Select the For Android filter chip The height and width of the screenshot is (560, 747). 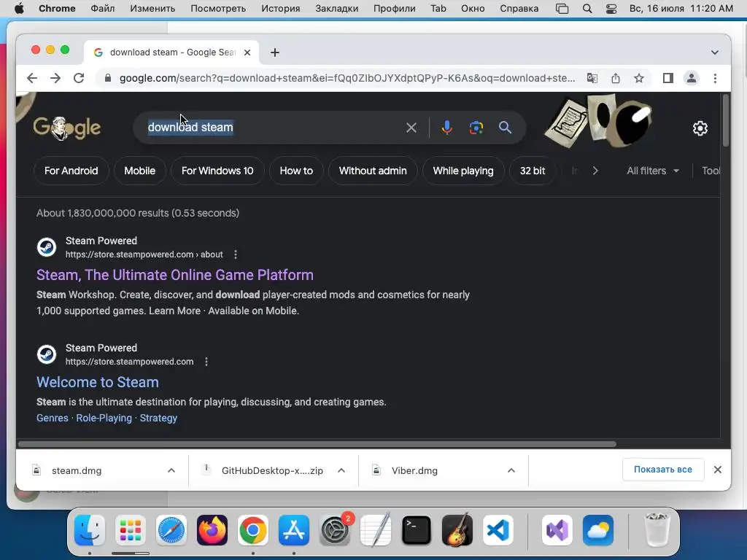click(x=71, y=171)
